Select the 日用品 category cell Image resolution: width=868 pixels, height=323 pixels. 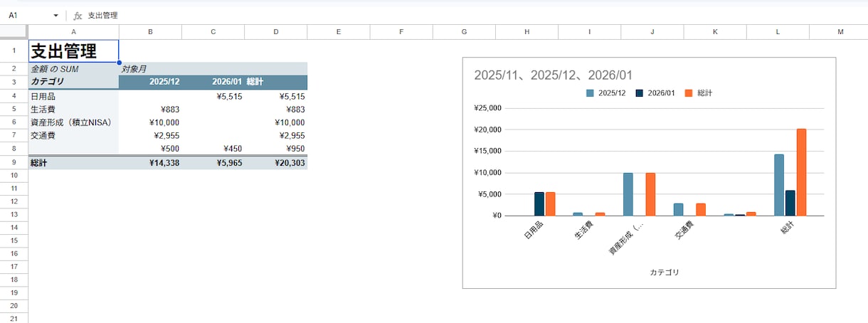(73, 96)
